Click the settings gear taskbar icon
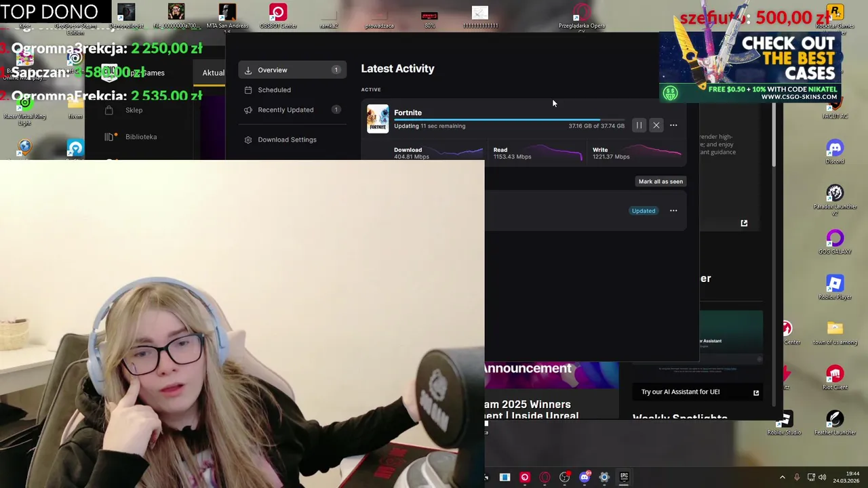Image resolution: width=868 pixels, height=488 pixels. [604, 477]
